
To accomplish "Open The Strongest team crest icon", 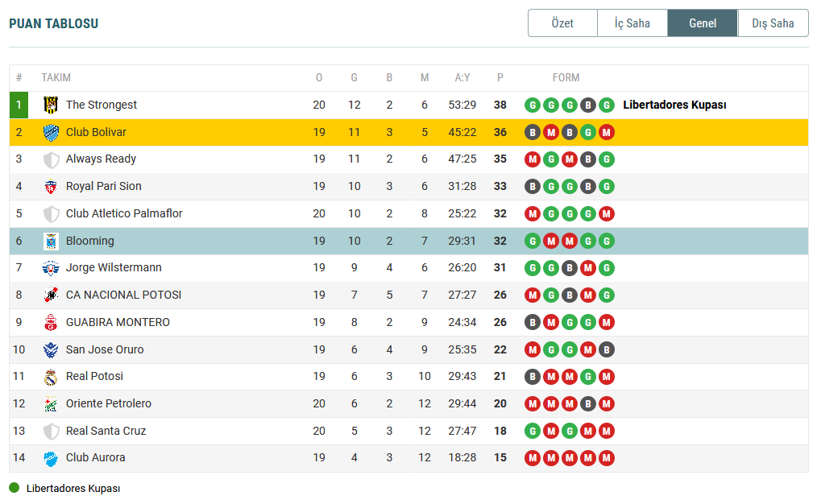I will [51, 105].
